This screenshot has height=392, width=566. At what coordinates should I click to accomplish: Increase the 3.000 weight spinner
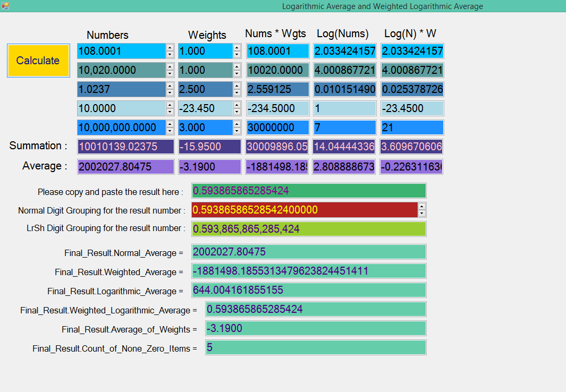click(x=237, y=124)
